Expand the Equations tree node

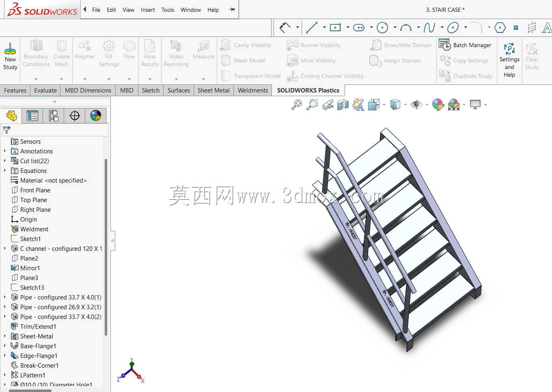pos(5,170)
